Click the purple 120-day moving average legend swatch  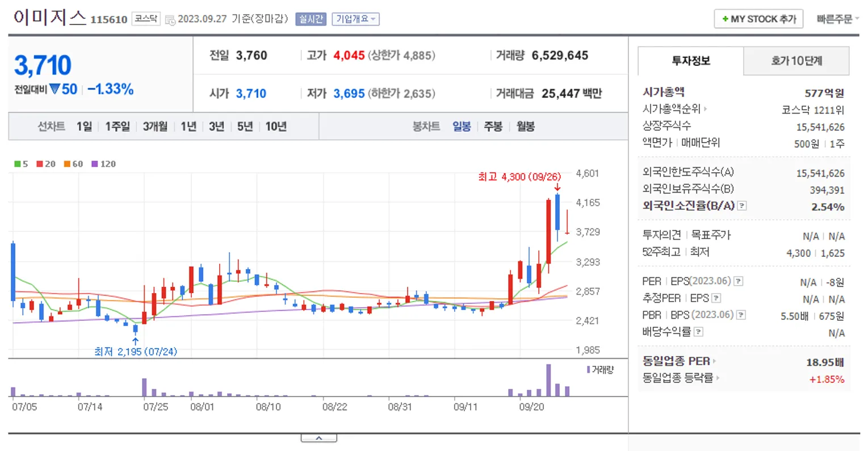94,164
